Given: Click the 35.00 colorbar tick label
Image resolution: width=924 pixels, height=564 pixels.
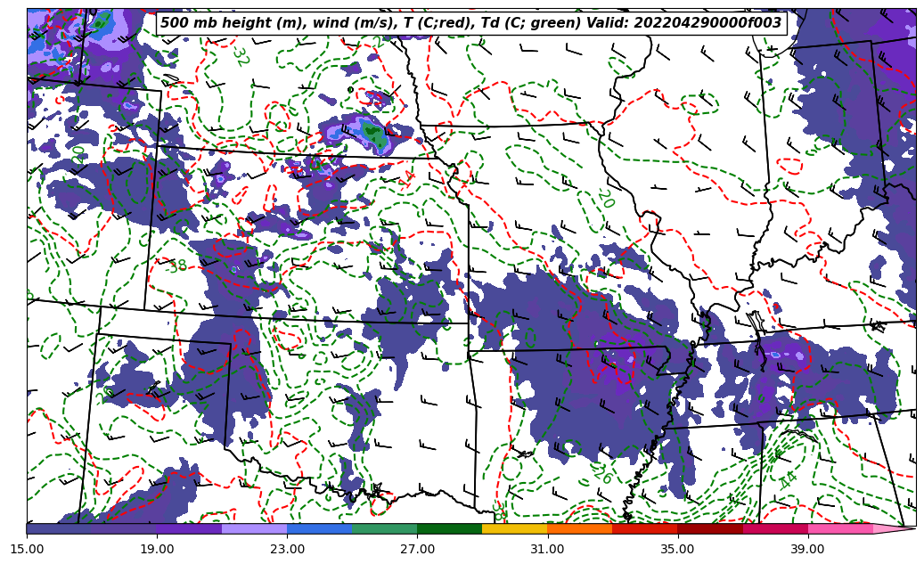Looking at the screenshot, I should pos(677,549).
